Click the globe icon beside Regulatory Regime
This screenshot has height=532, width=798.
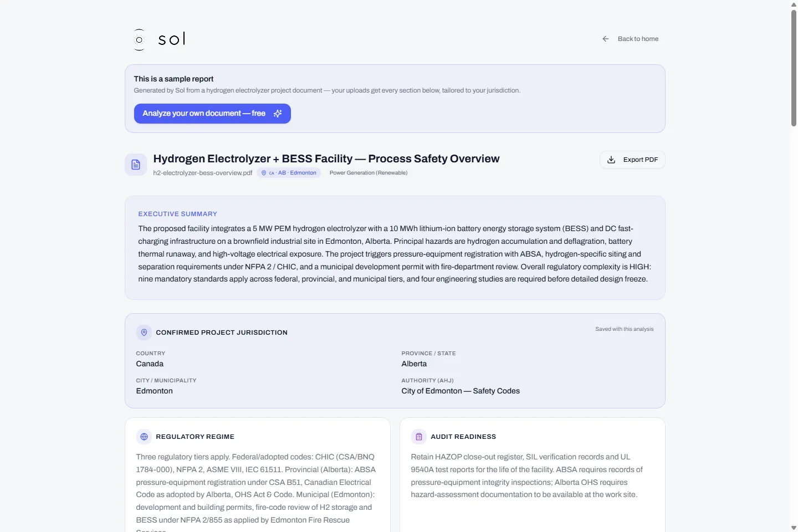point(144,437)
